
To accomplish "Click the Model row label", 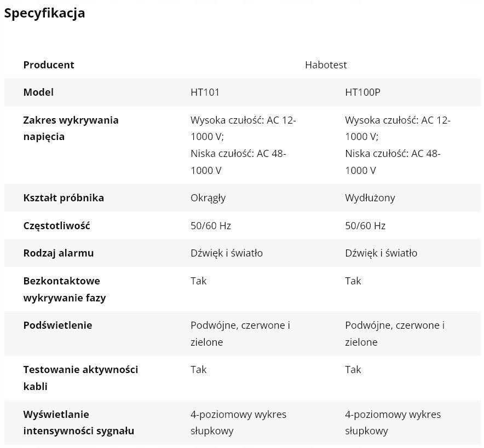I will point(38,92).
